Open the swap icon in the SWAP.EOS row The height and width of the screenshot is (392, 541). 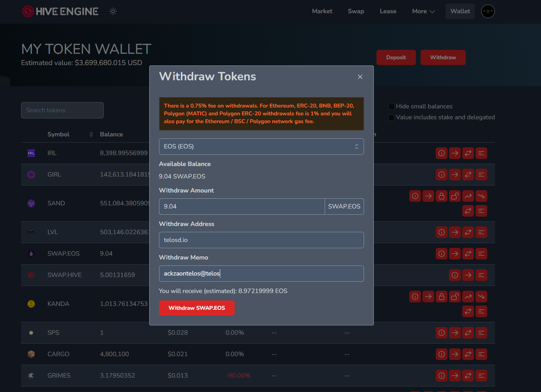click(468, 254)
